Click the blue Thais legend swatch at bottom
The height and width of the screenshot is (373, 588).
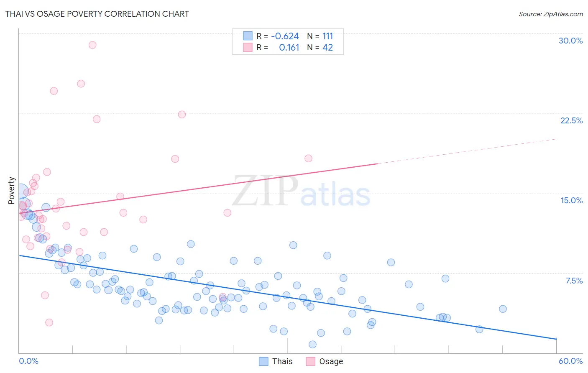[263, 361]
